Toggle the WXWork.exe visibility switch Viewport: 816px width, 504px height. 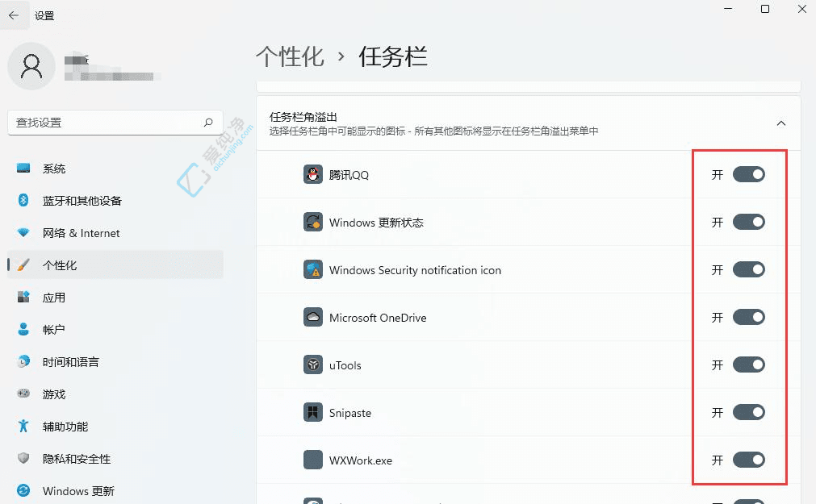(749, 460)
